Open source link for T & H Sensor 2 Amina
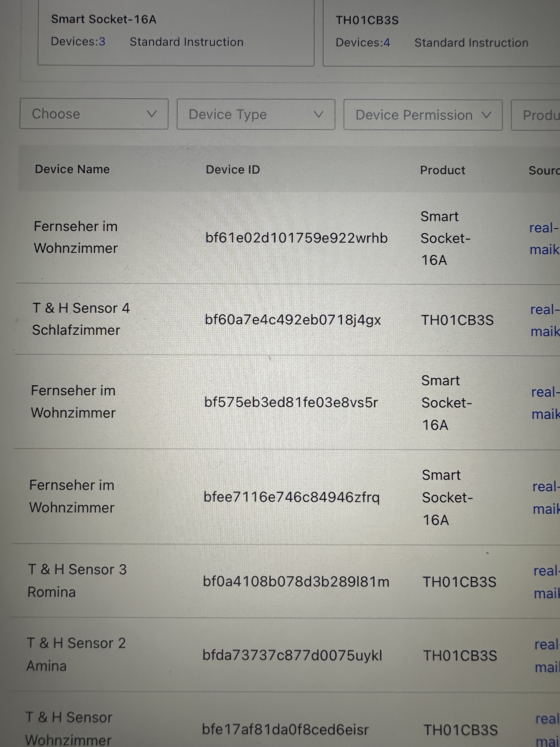 click(x=547, y=655)
